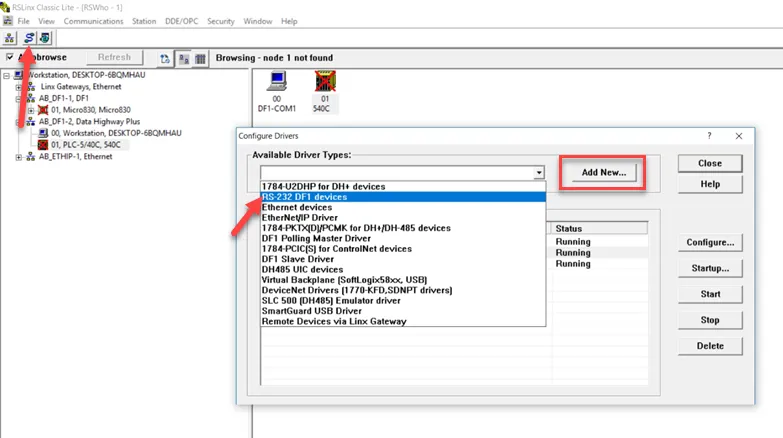This screenshot has height=438, width=783.
Task: Expand the 01, Micro830 node
Action: [31, 110]
